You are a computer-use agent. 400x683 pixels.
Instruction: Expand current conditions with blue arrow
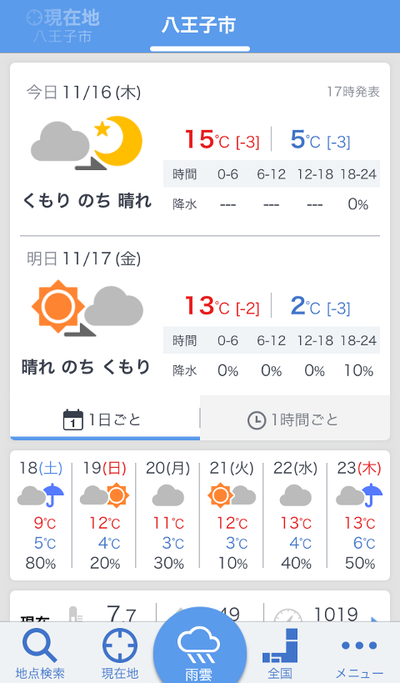point(374,619)
